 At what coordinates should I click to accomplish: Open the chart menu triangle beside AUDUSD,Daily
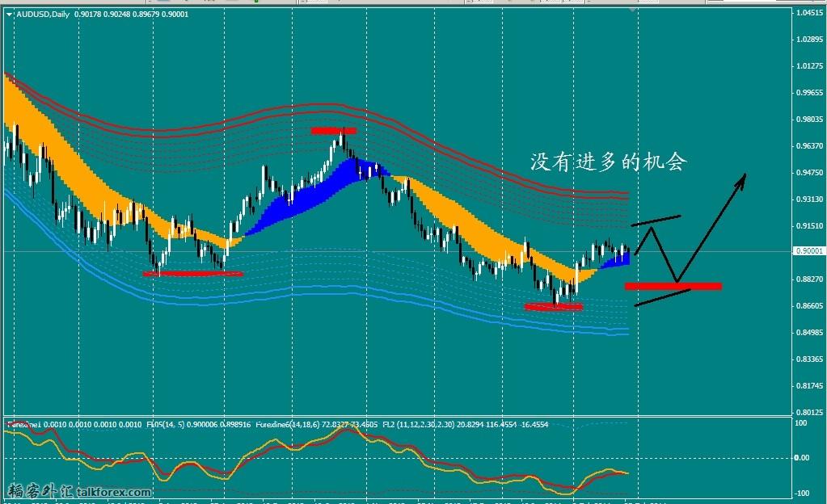(x=10, y=15)
